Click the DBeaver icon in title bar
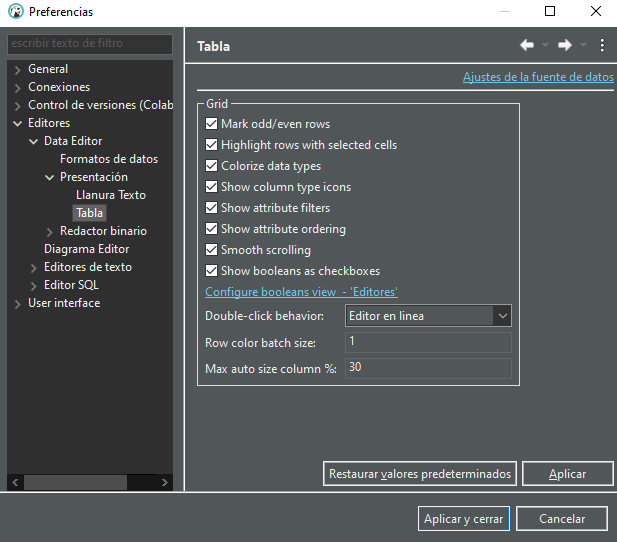 pos(16,11)
